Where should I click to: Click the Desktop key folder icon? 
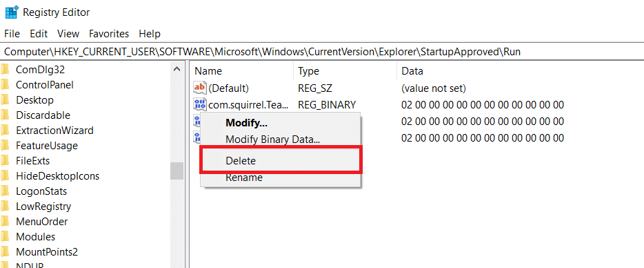pyautogui.click(x=5, y=100)
